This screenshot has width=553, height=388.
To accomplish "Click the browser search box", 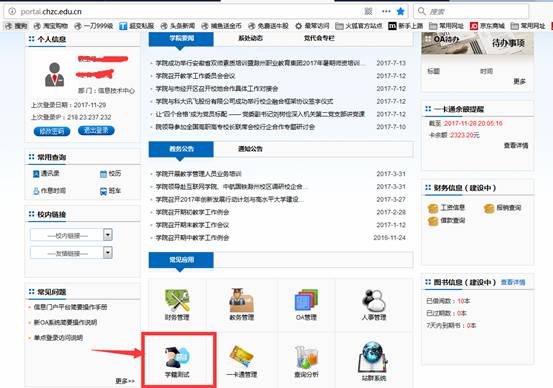I will point(471,11).
